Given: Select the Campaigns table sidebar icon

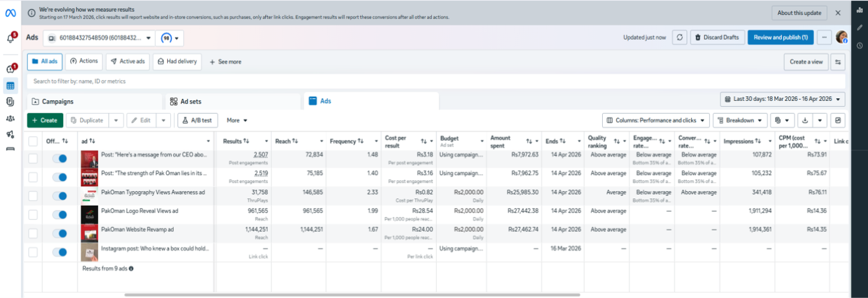Looking at the screenshot, I should (10, 85).
